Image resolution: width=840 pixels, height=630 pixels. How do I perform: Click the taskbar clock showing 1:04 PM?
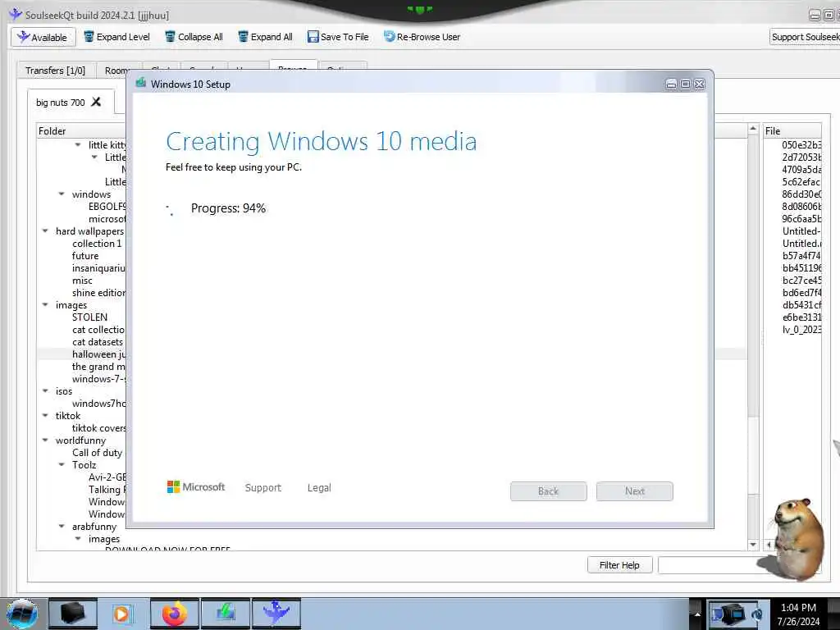798,608
